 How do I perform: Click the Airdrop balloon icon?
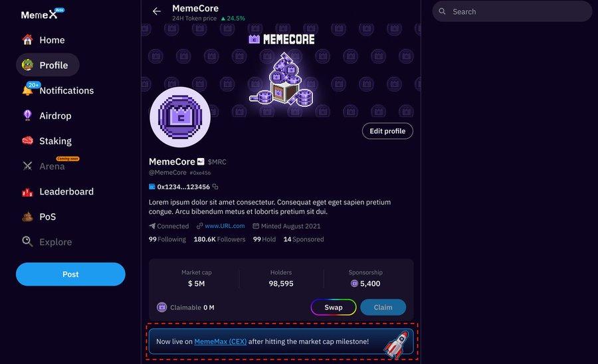[27, 116]
